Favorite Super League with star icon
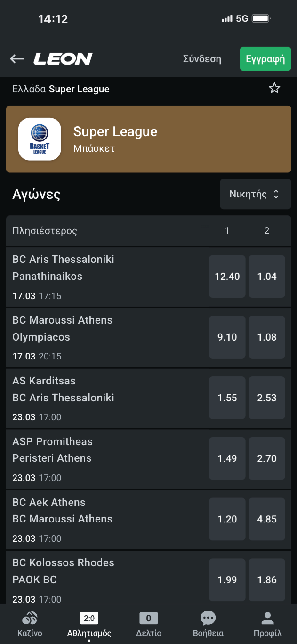The height and width of the screenshot is (644, 297). point(274,89)
